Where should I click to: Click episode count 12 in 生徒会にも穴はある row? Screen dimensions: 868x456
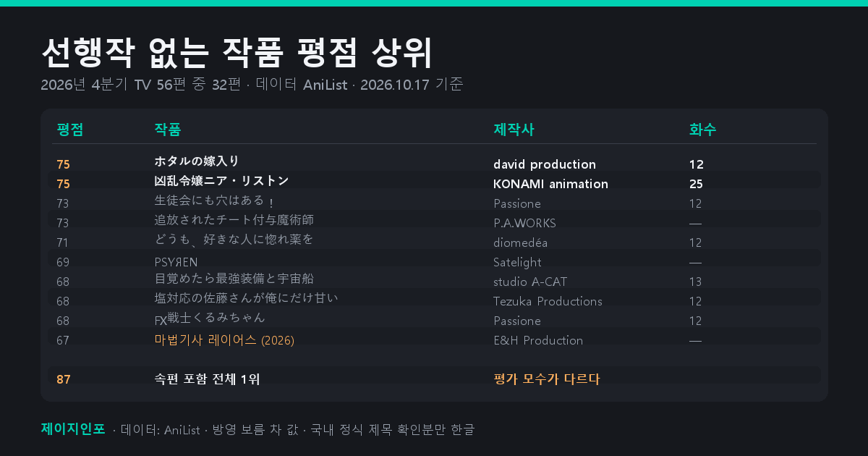pos(696,203)
